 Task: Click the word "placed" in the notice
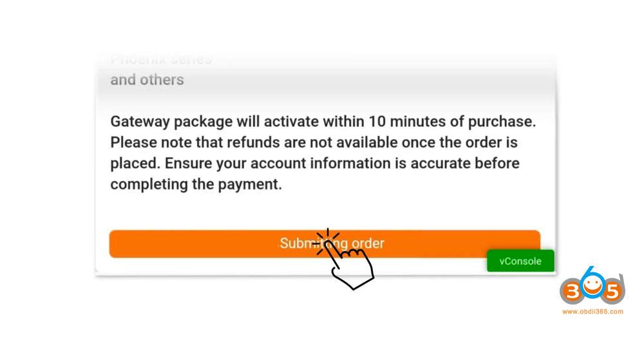133,164
